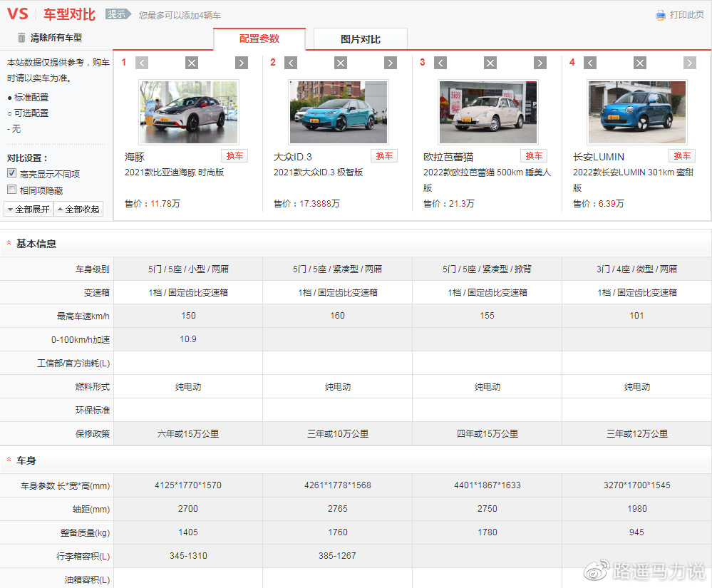Image resolution: width=712 pixels, height=588 pixels.
Task: Click warranty cell 四年或15万公里
Action: pos(487,433)
